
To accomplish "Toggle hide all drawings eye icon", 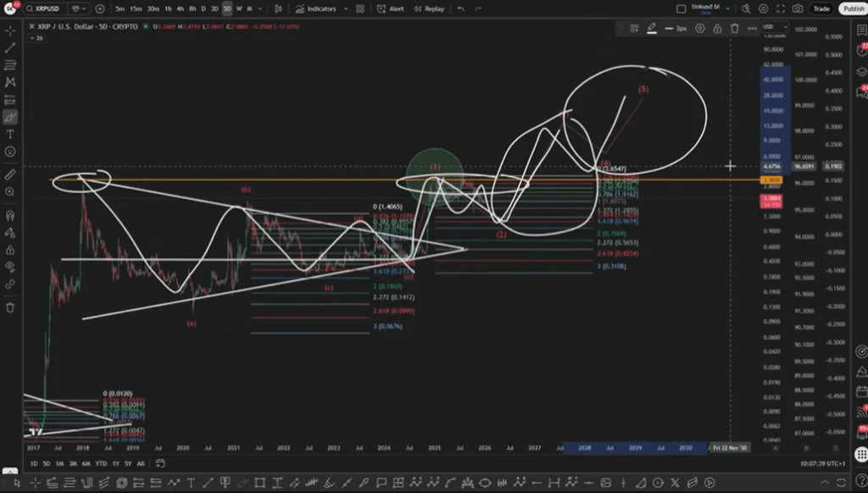I will click(10, 267).
